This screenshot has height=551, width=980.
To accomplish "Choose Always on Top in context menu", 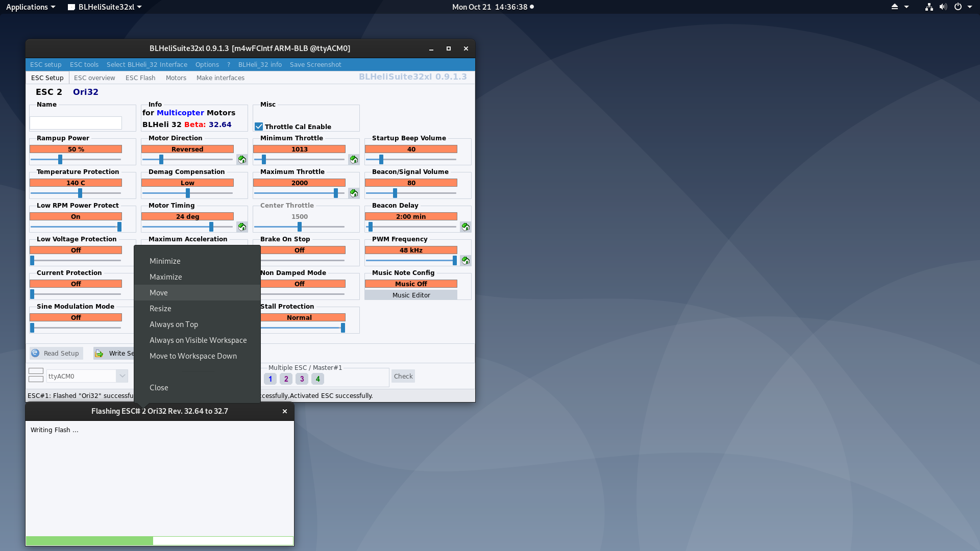I will [x=197, y=324].
